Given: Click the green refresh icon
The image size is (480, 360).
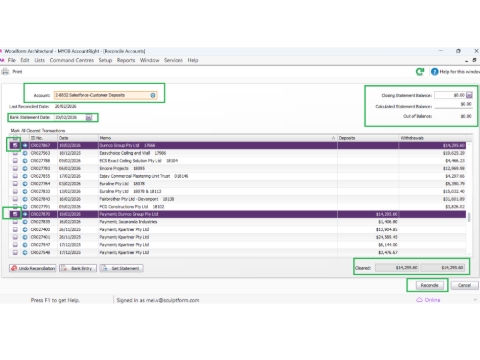Looking at the screenshot, I should 420,71.
